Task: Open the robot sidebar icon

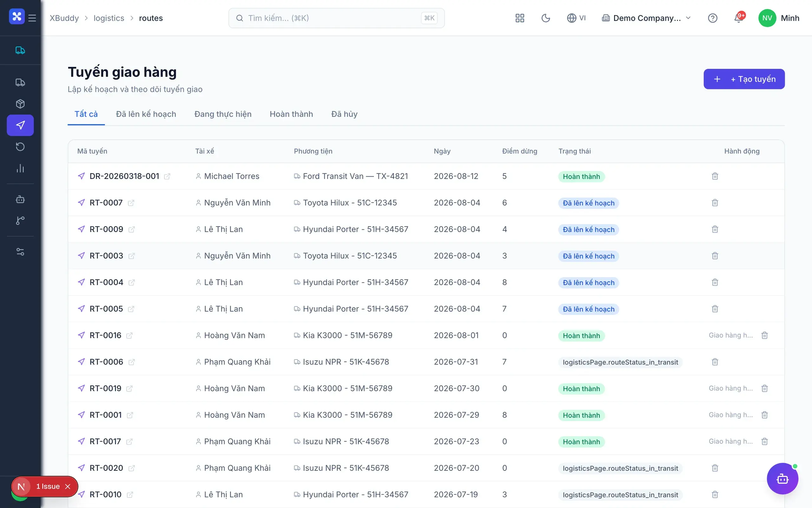Action: click(x=20, y=199)
